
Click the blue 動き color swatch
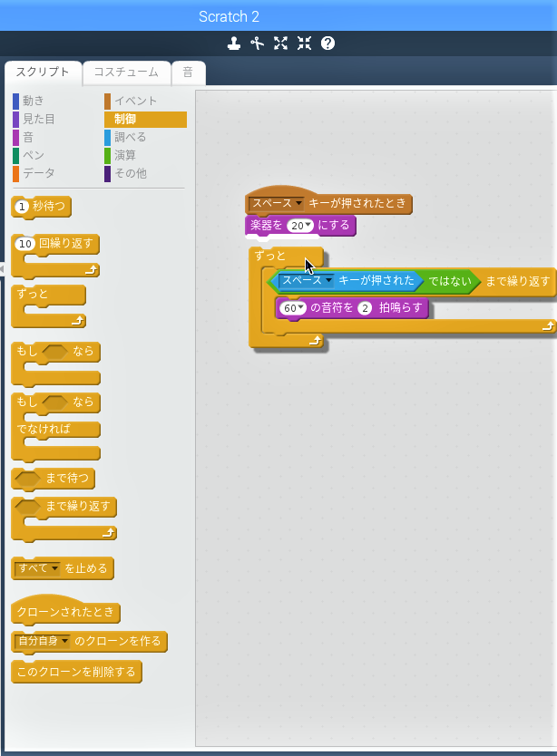tap(16, 102)
